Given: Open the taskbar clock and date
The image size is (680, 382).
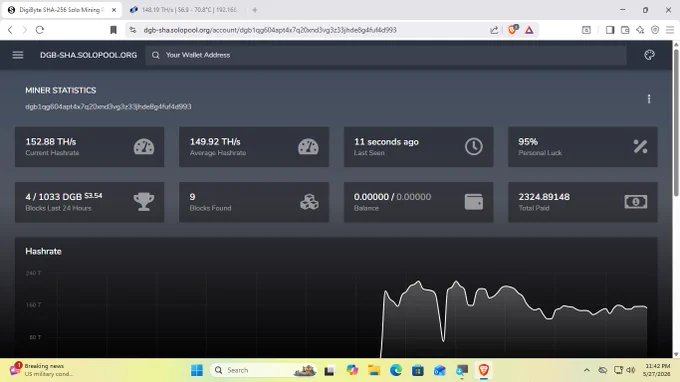Looking at the screenshot, I should (x=657, y=370).
